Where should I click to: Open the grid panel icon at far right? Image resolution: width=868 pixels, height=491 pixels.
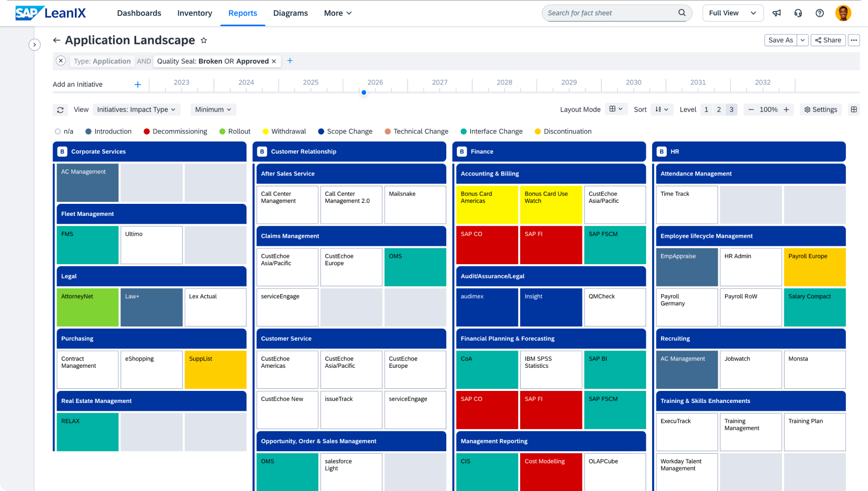pos(854,110)
